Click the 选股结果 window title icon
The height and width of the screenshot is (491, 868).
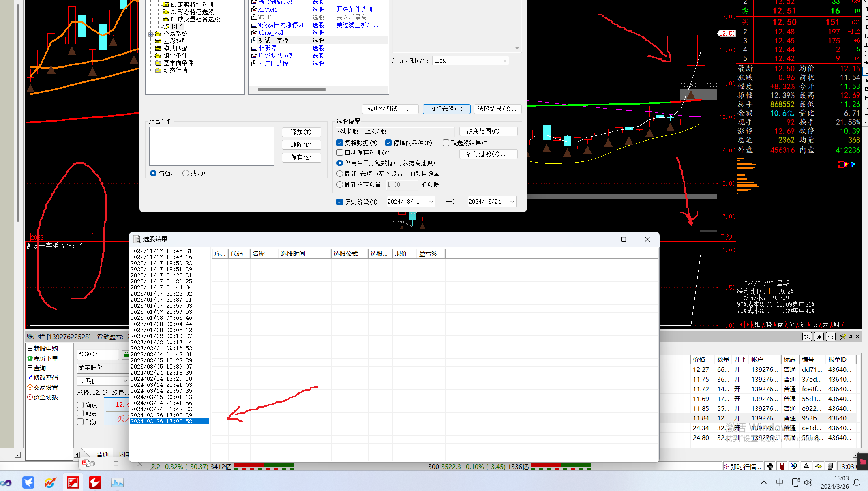[137, 239]
